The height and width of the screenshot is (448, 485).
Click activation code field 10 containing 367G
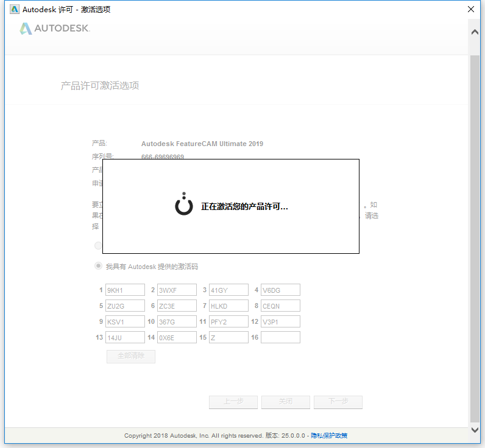coord(177,321)
